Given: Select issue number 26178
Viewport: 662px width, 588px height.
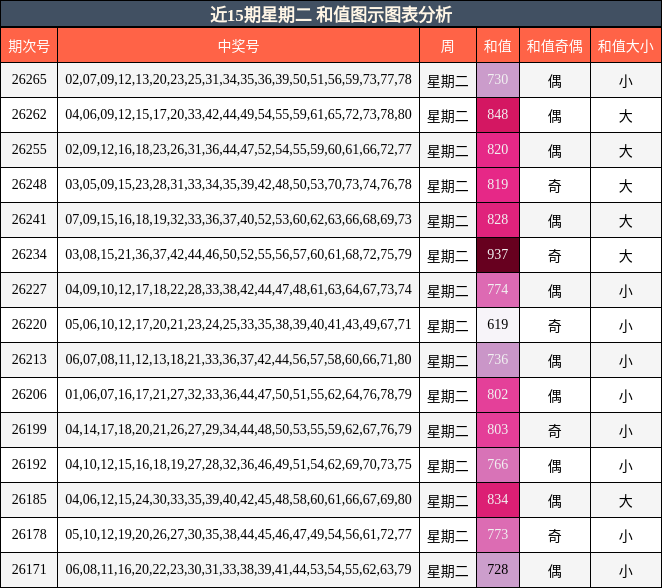Looking at the screenshot, I should (29, 535).
